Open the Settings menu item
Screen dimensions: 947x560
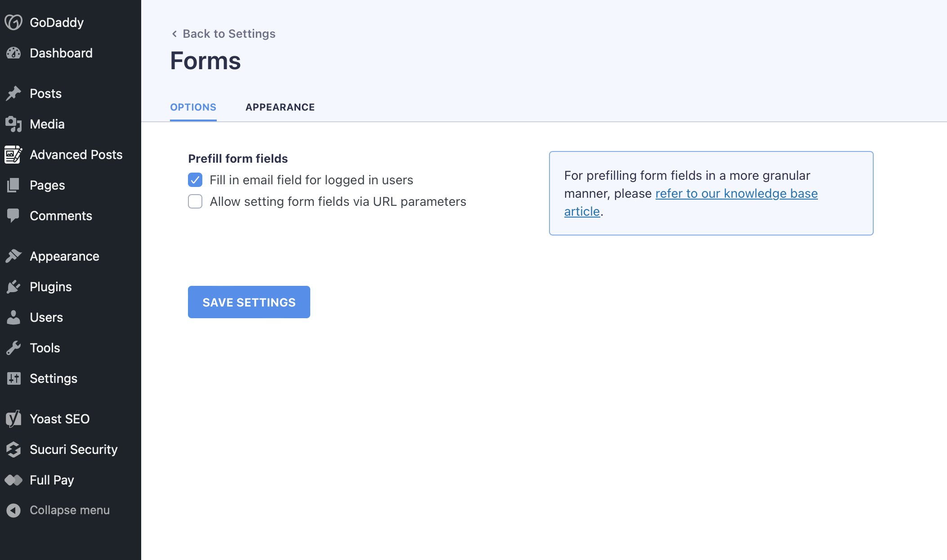point(54,378)
